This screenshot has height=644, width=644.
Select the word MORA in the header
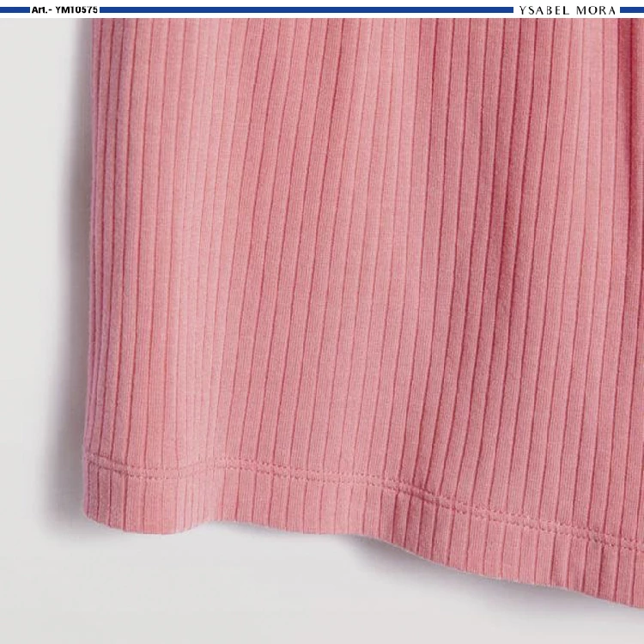point(596,10)
